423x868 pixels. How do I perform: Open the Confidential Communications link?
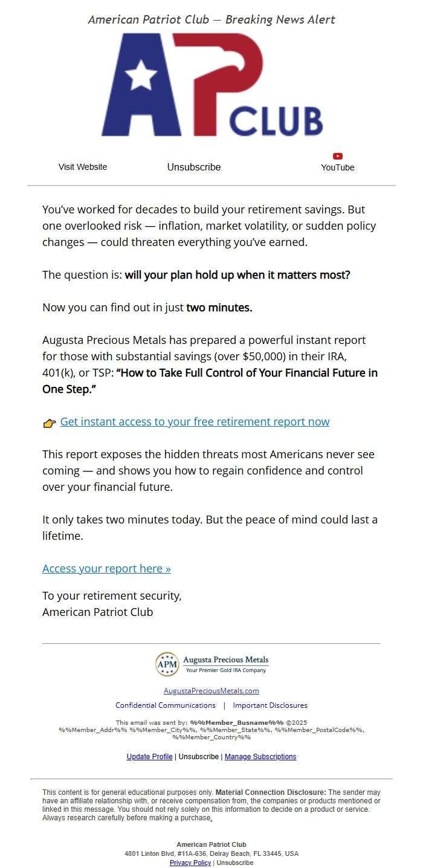point(166,705)
